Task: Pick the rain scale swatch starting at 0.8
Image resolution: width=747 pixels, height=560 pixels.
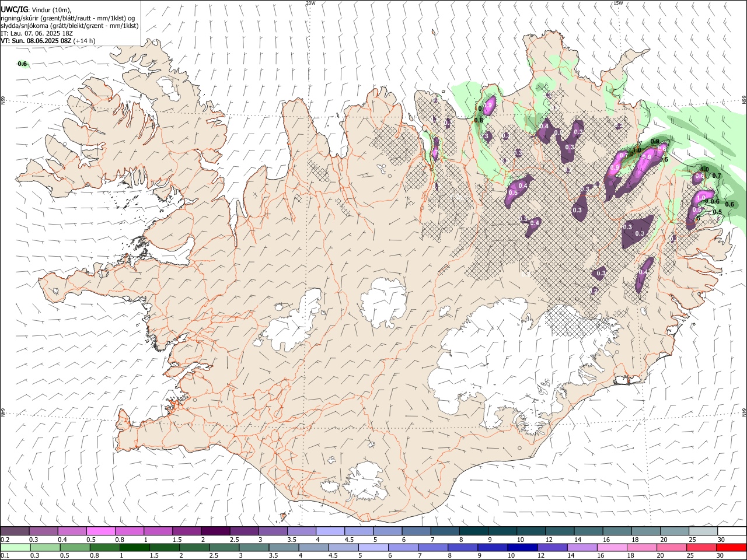Action: 104,548
